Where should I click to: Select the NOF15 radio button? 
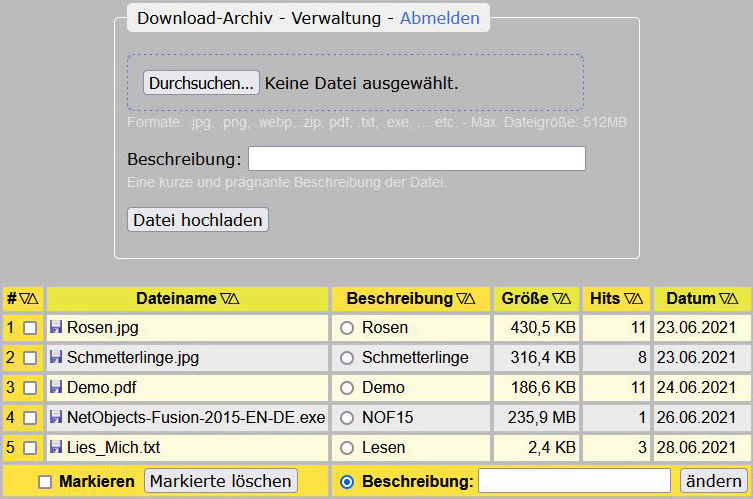point(347,418)
